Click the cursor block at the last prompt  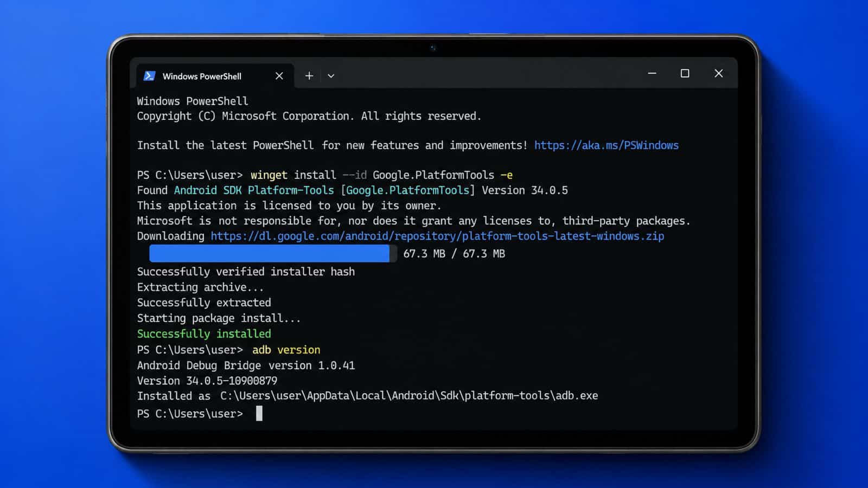tap(259, 414)
